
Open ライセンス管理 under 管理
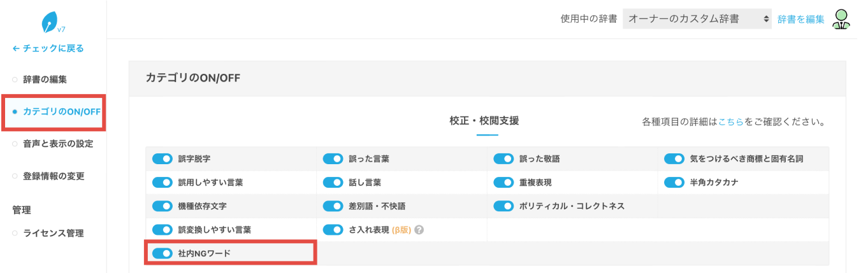coord(53,234)
